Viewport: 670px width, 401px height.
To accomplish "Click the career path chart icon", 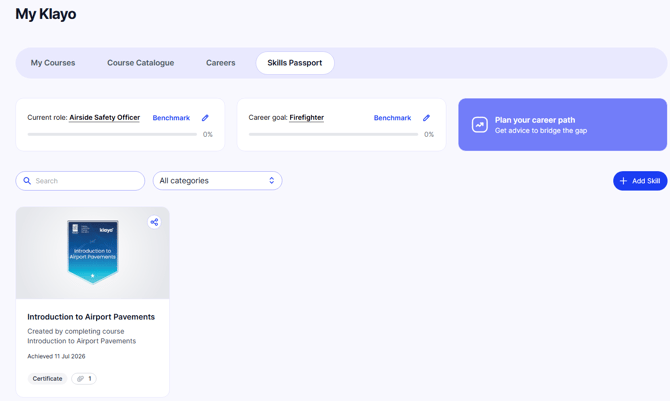I will coord(479,125).
